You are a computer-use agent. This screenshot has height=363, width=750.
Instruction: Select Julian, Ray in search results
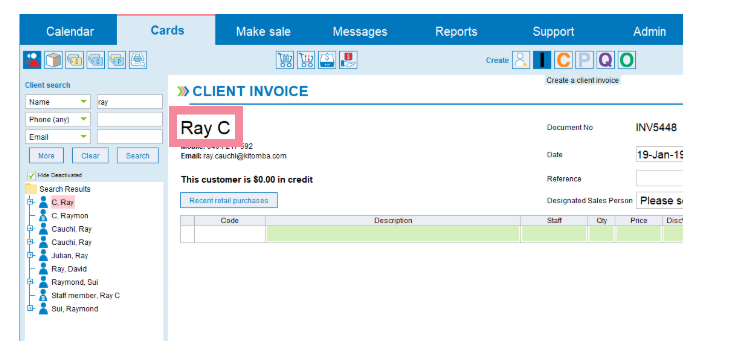70,255
